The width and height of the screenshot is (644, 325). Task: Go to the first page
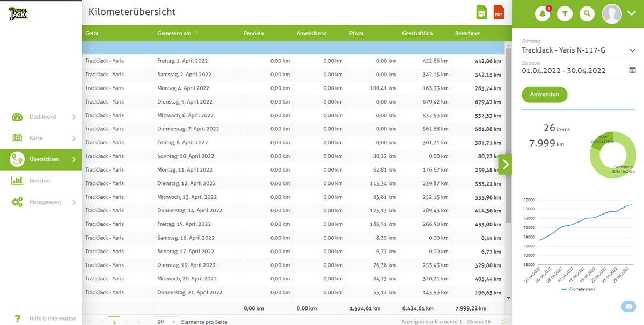(89, 322)
